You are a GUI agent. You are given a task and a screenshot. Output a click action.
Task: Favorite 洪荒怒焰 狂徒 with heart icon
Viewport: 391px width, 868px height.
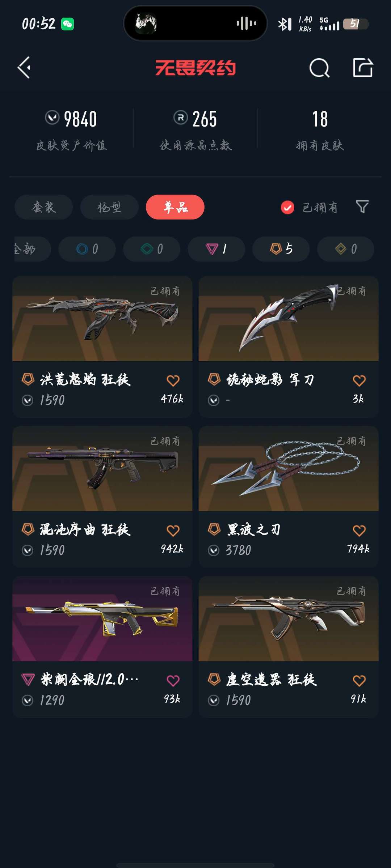pos(173,380)
